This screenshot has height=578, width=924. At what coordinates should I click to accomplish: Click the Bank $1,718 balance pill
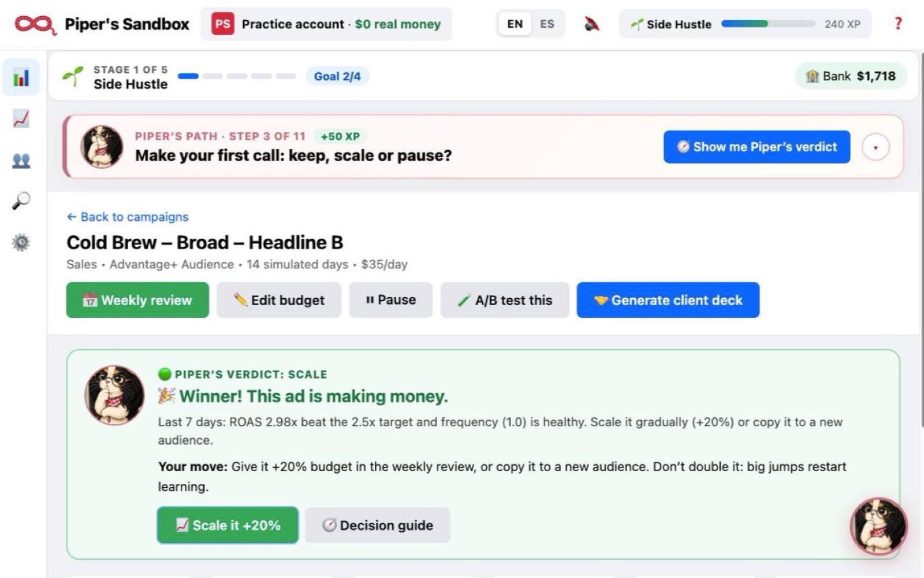click(851, 76)
